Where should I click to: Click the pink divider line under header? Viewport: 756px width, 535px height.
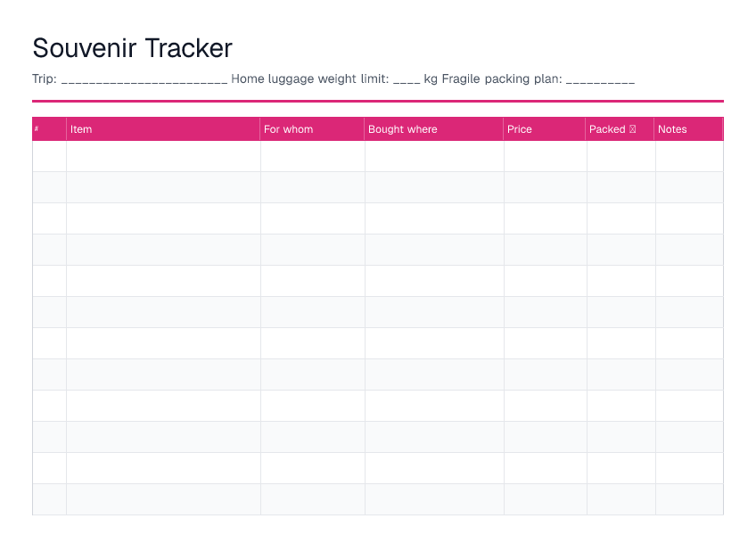(378, 102)
